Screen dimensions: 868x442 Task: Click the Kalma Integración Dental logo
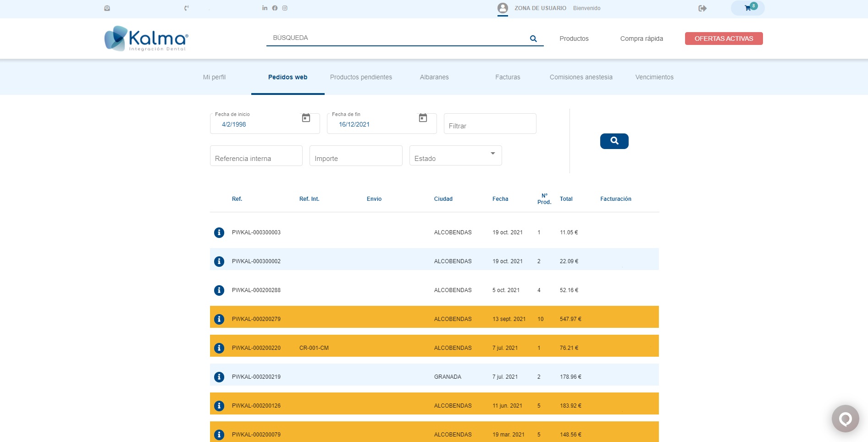[146, 39]
